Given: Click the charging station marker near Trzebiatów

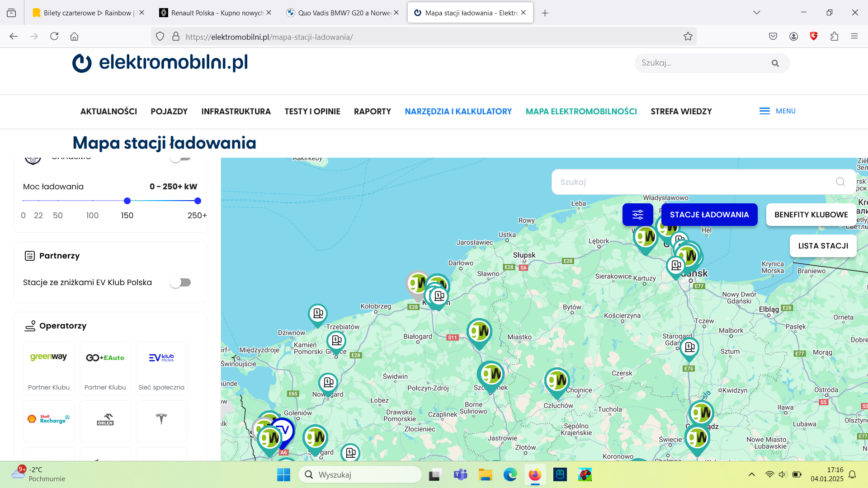Looking at the screenshot, I should [318, 315].
